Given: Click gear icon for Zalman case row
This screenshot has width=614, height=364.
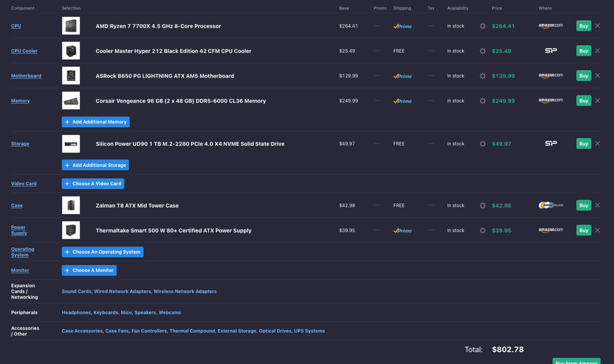Looking at the screenshot, I should [483, 205].
